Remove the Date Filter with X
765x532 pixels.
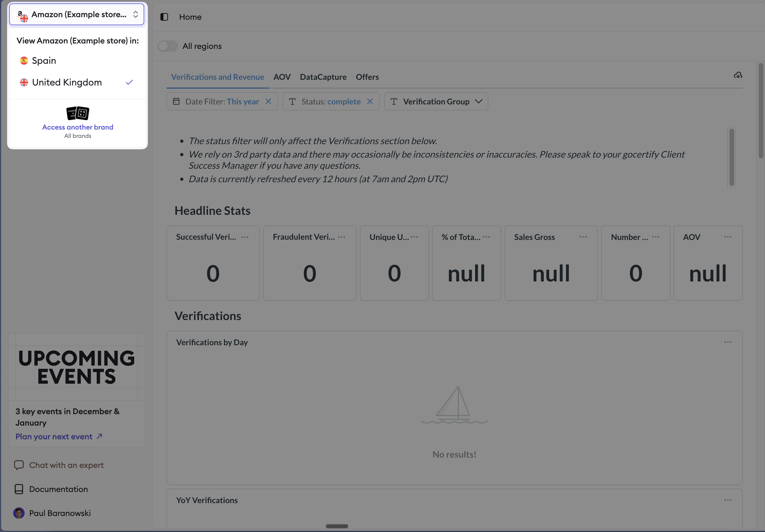268,101
